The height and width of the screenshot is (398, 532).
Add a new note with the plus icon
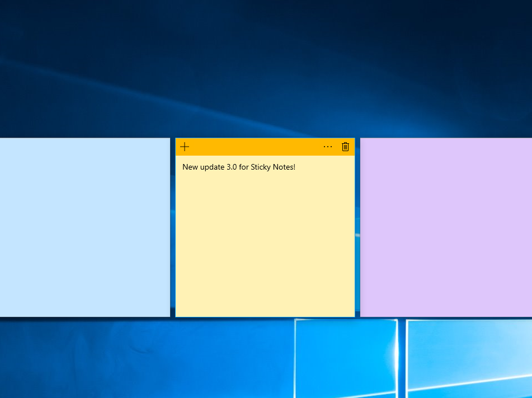click(185, 147)
